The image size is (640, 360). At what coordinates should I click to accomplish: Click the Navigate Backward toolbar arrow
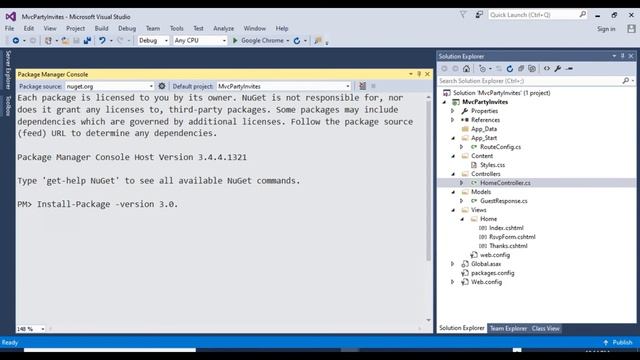[16, 40]
